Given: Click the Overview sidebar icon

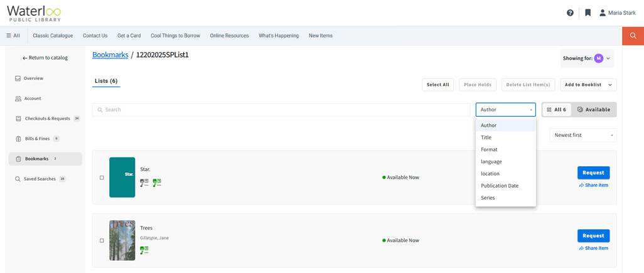Looking at the screenshot, I should (18, 78).
